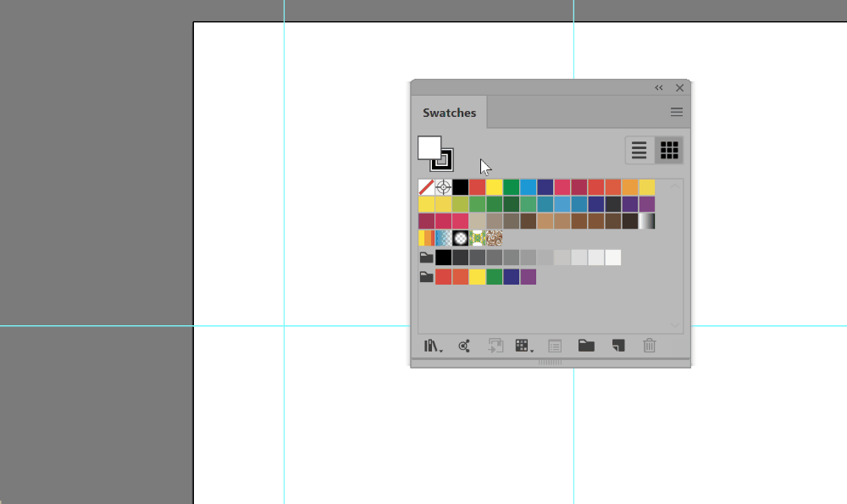Select the None swatch with red slash
Image resolution: width=847 pixels, height=504 pixels.
(x=426, y=187)
